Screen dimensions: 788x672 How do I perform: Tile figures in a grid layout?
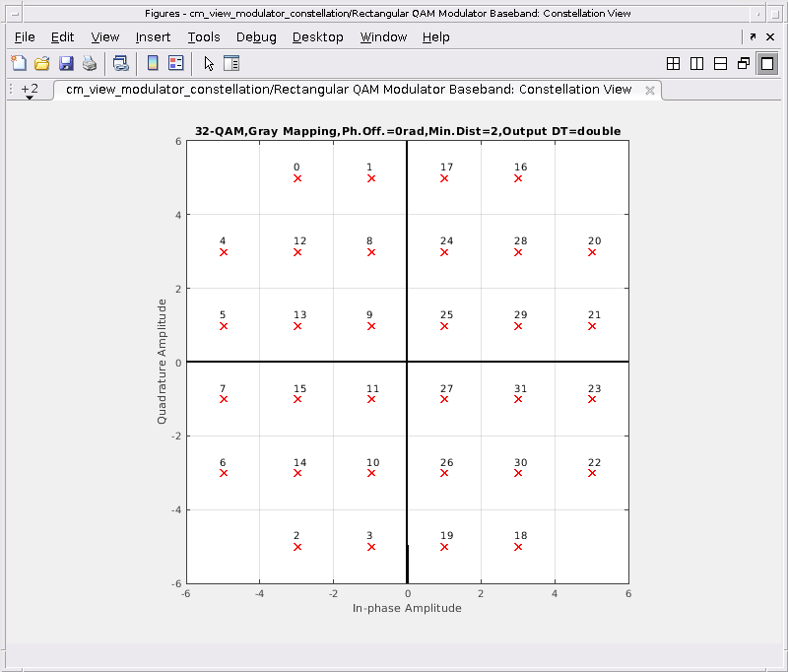click(x=673, y=63)
